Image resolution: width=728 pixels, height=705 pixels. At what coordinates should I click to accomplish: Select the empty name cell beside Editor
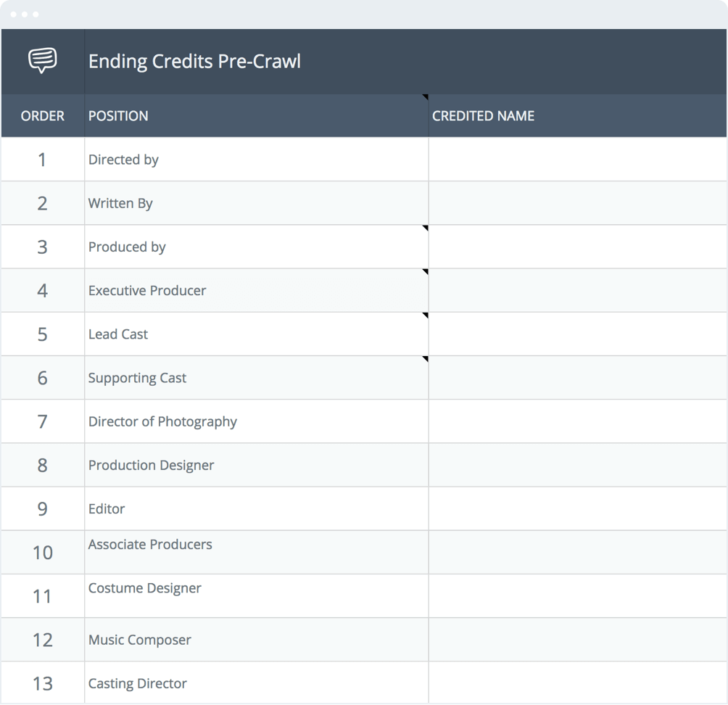[577, 508]
